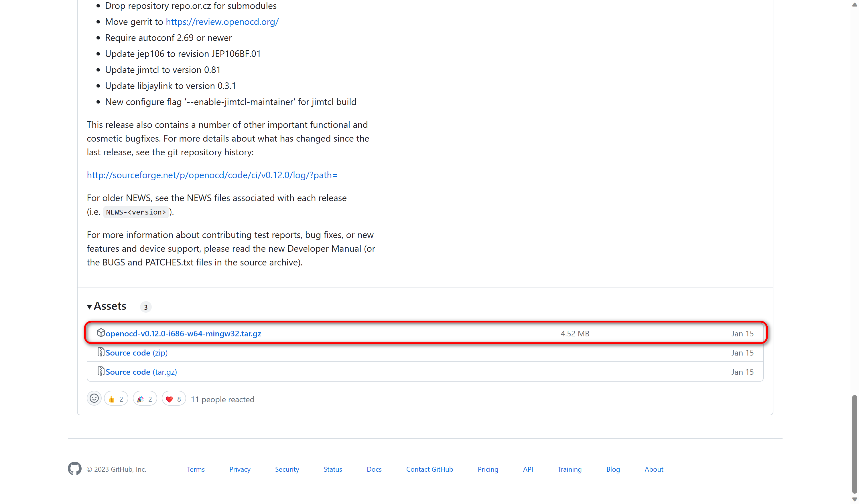This screenshot has width=859, height=504.
Task: Download Source code (zip)
Action: 136,353
